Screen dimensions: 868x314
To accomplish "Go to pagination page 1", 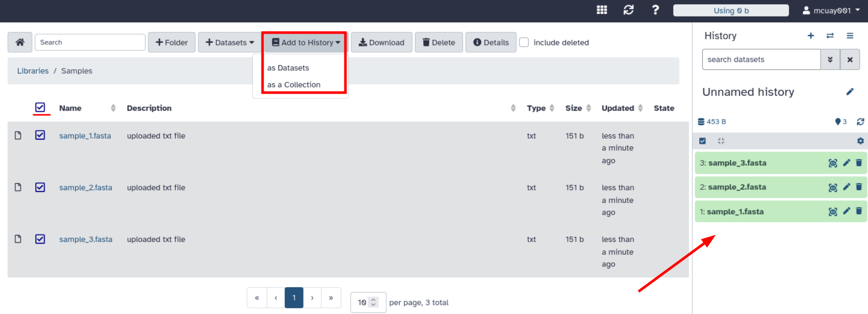I will [x=294, y=297].
